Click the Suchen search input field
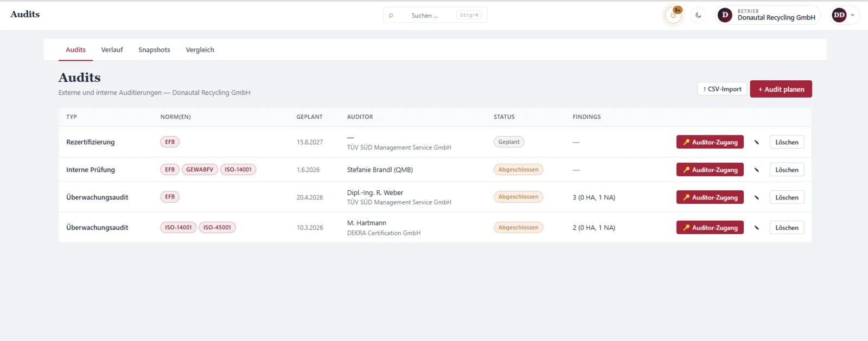 [435, 15]
